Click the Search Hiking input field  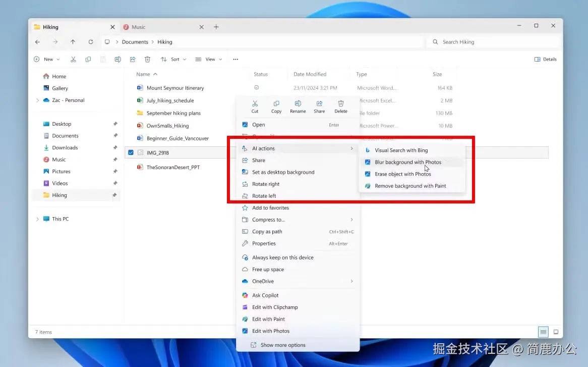point(494,42)
